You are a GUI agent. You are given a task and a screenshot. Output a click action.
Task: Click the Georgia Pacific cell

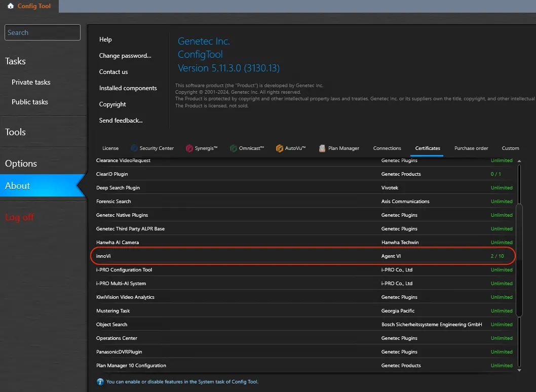(398, 310)
